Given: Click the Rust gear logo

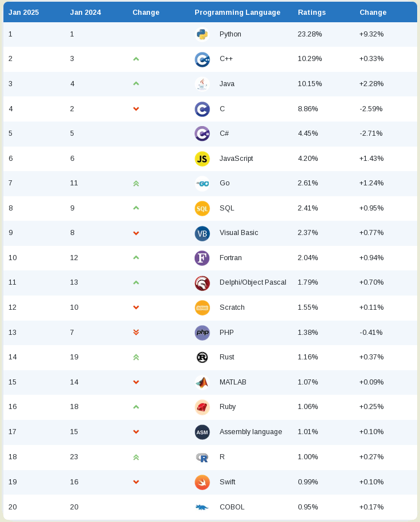Looking at the screenshot, I should point(202,357).
